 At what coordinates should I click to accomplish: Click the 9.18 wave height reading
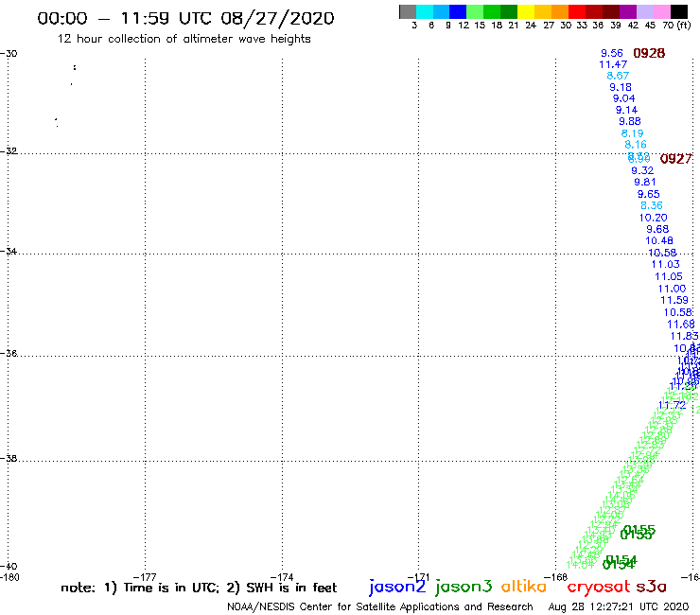click(x=621, y=87)
